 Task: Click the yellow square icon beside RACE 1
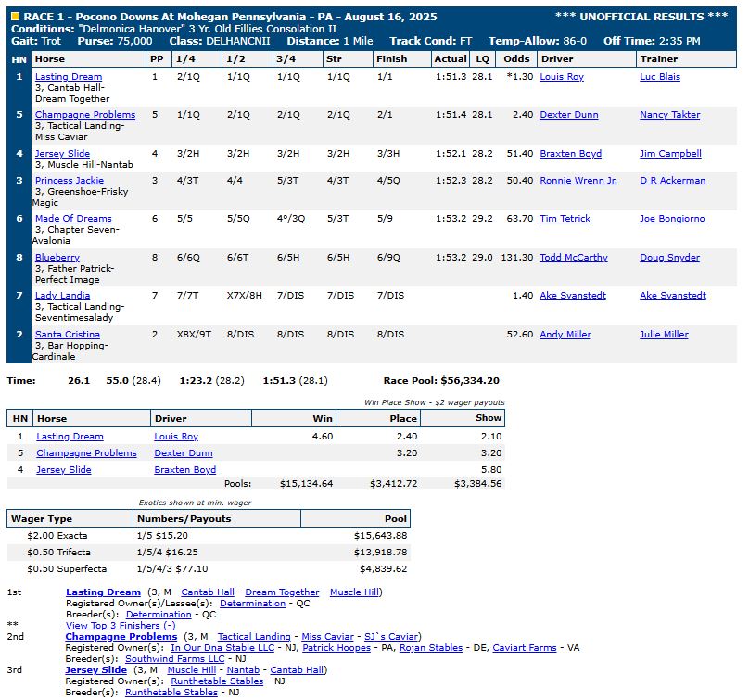click(14, 17)
